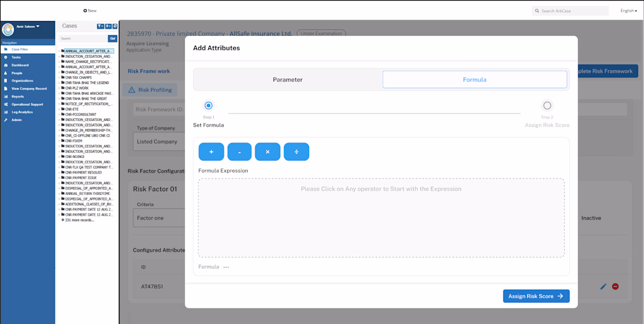Select the ADDITIONAL_CLASSES_OF_BU... case

point(89,204)
